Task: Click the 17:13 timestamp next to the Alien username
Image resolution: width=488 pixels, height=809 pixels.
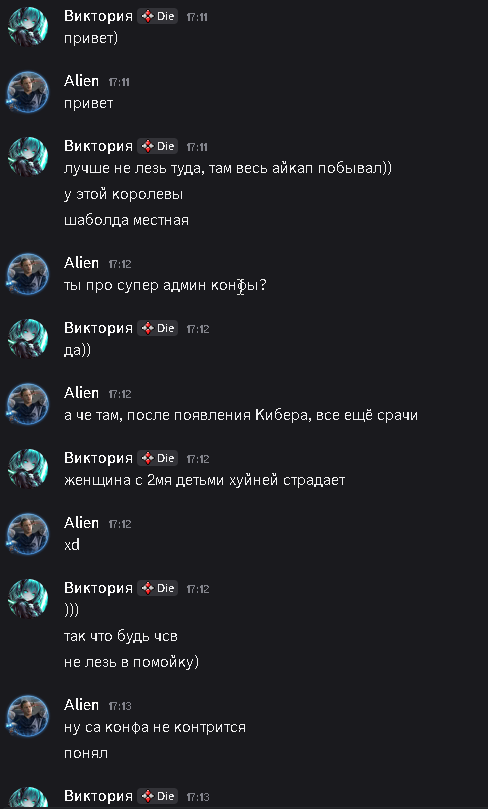Action: 120,706
